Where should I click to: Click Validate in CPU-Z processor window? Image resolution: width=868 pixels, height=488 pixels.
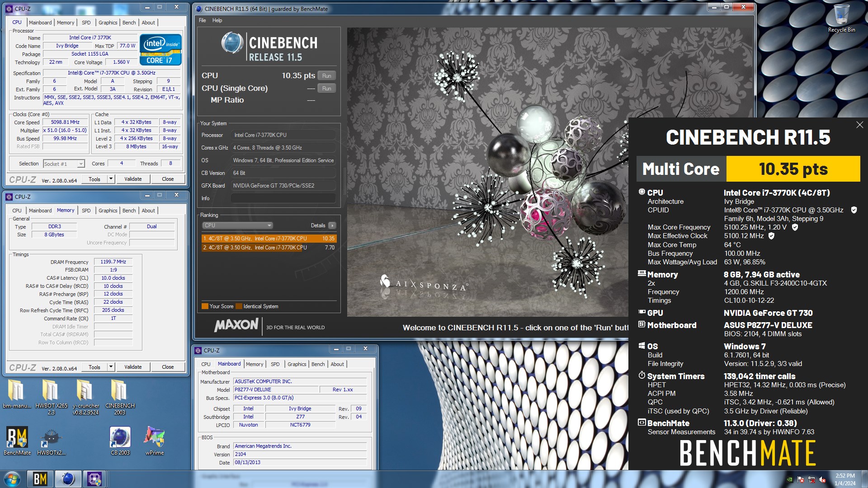tap(133, 179)
